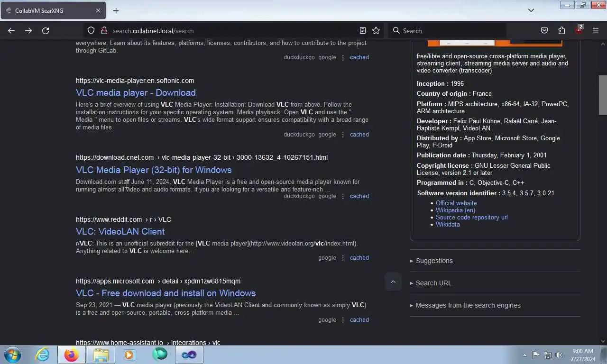The height and width of the screenshot is (364, 607).
Task: Click https://vlc-media-player.en.softonic.com URL text
Action: pos(135,81)
